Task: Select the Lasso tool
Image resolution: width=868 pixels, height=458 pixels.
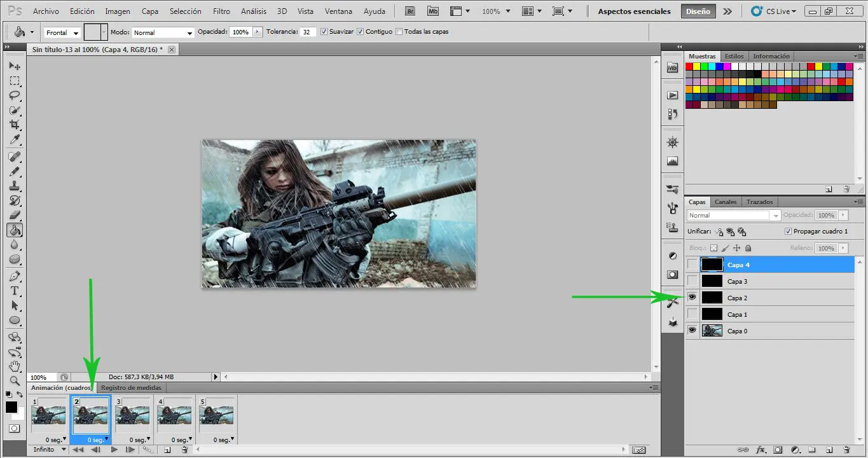Action: pyautogui.click(x=15, y=95)
